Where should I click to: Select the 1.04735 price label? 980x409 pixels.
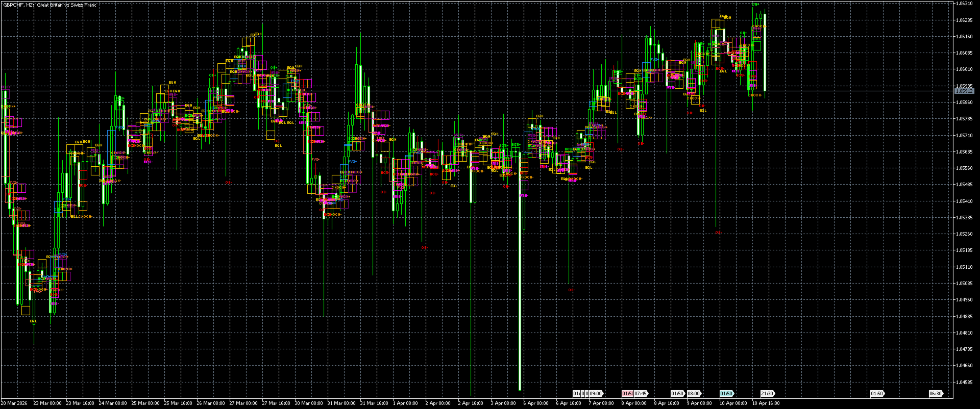coord(964,349)
